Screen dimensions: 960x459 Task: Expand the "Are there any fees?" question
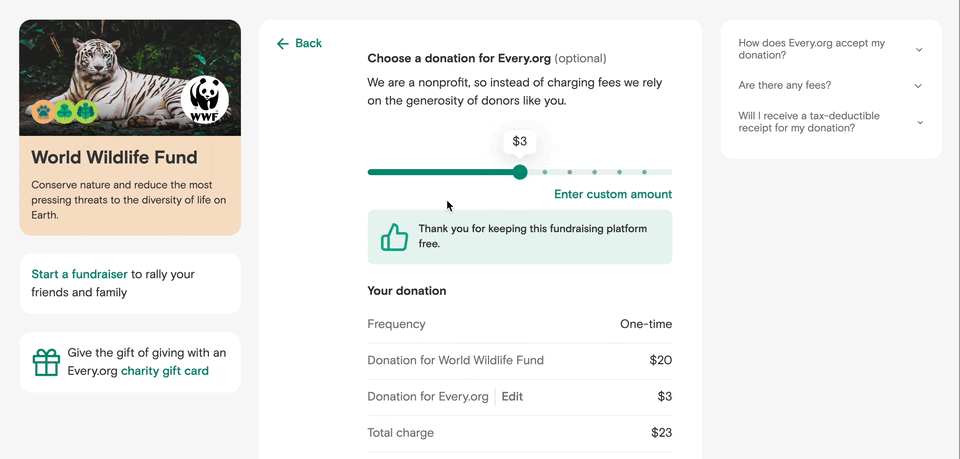click(919, 86)
